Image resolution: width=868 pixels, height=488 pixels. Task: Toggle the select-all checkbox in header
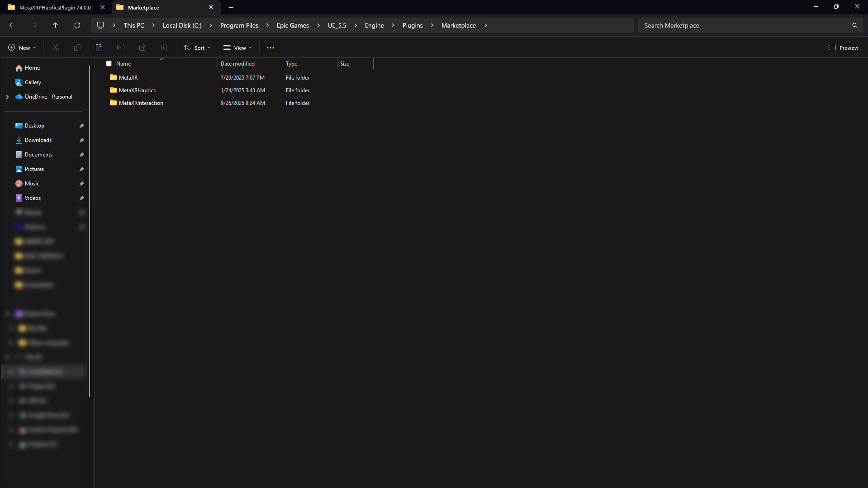109,64
